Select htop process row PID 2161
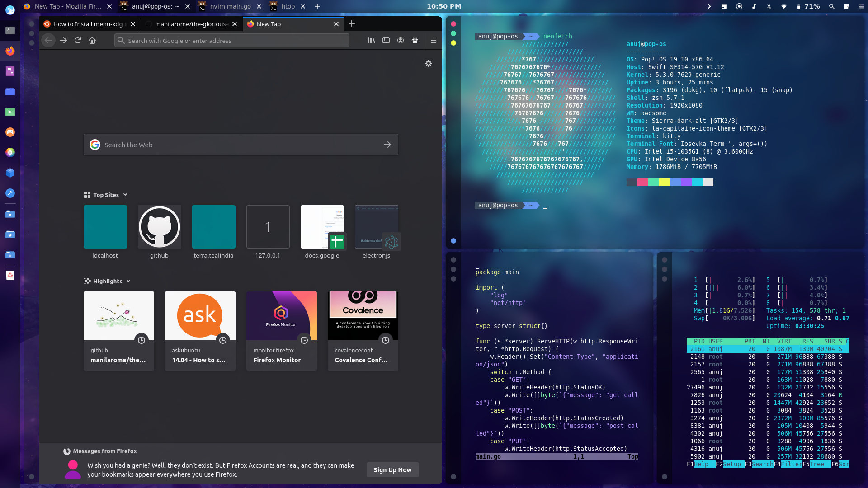Image resolution: width=868 pixels, height=488 pixels. point(768,349)
